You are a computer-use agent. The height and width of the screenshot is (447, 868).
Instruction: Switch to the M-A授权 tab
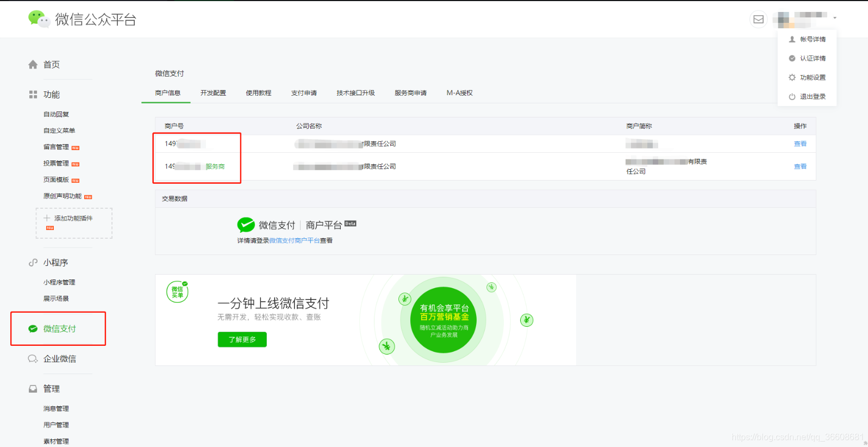pyautogui.click(x=460, y=93)
